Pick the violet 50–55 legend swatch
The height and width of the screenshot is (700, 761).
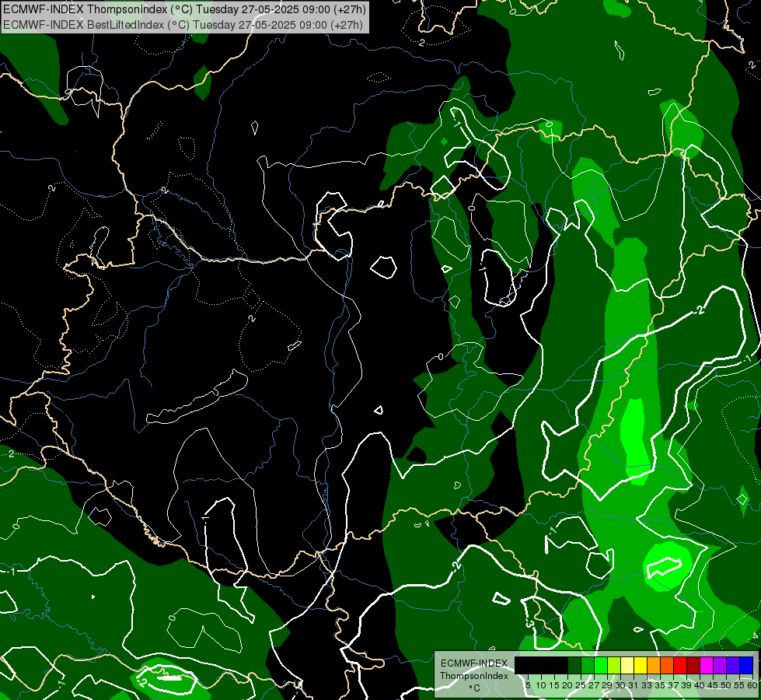[732, 665]
